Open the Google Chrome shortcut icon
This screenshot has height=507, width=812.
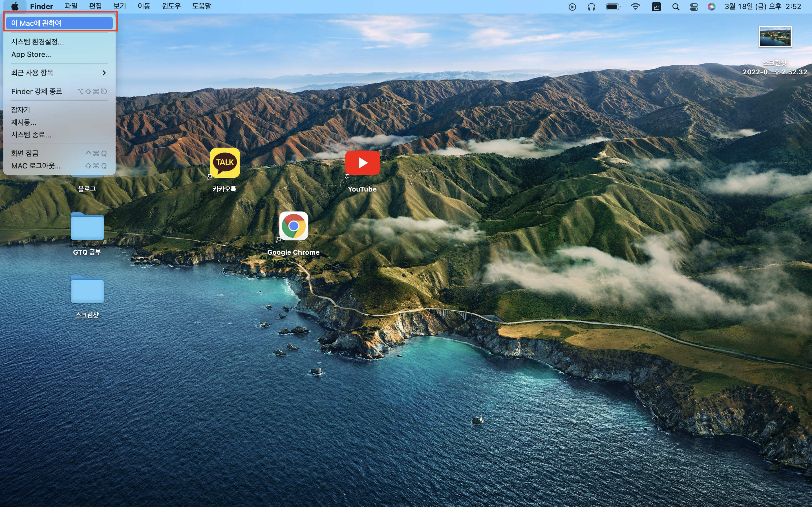[293, 226]
